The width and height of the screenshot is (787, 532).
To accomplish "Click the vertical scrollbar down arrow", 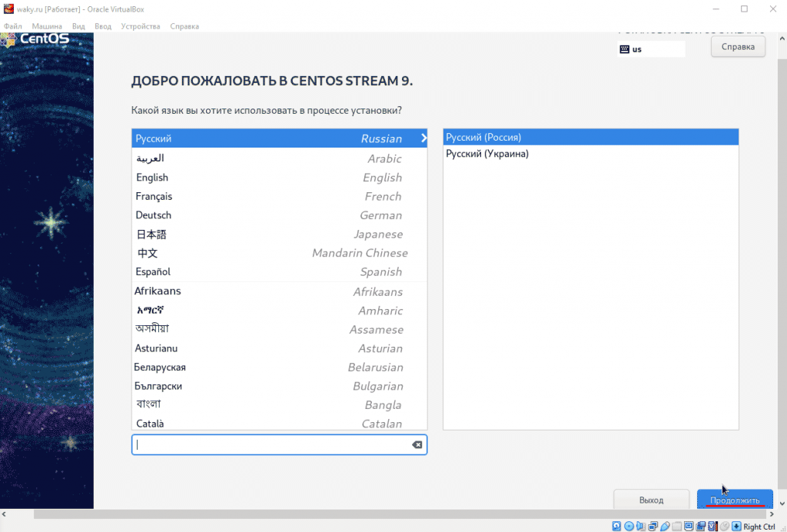I will pos(782,504).
